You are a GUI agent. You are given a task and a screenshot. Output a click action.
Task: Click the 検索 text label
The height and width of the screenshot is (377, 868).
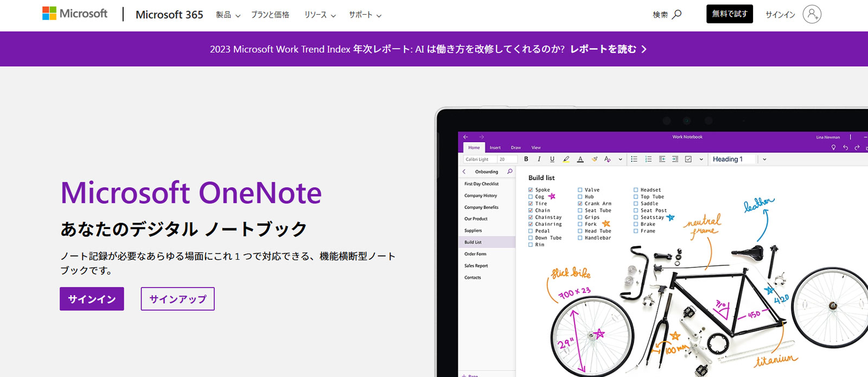660,15
